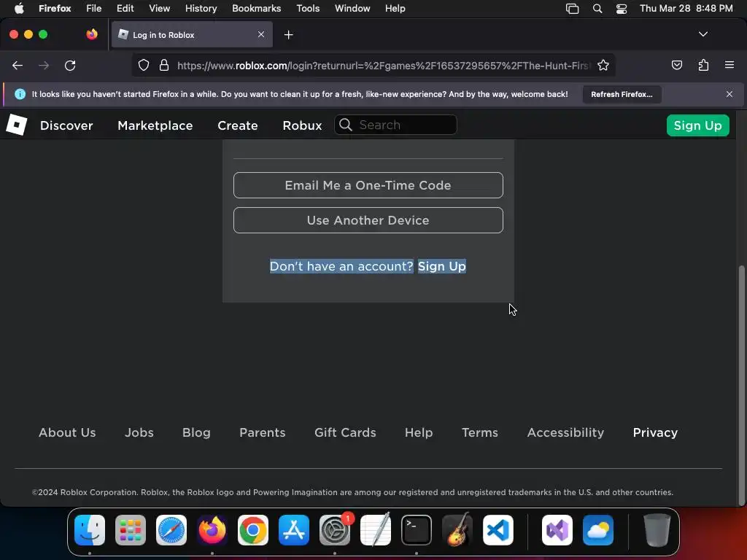Open the Robux nav link
This screenshot has width=747, height=560.
click(x=302, y=125)
